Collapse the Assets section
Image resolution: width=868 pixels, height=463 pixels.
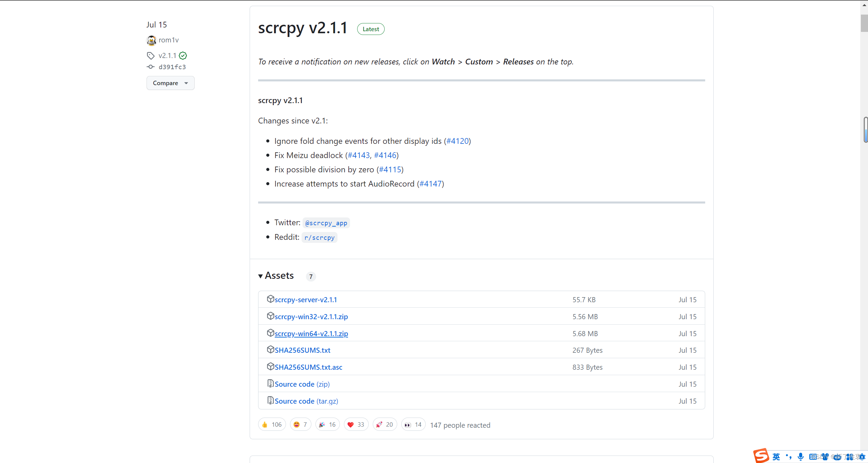point(276,276)
